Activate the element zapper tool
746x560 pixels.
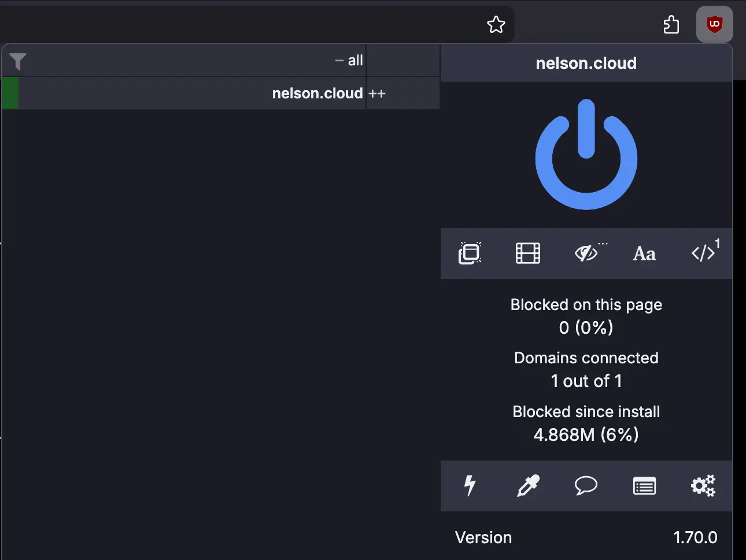(470, 486)
